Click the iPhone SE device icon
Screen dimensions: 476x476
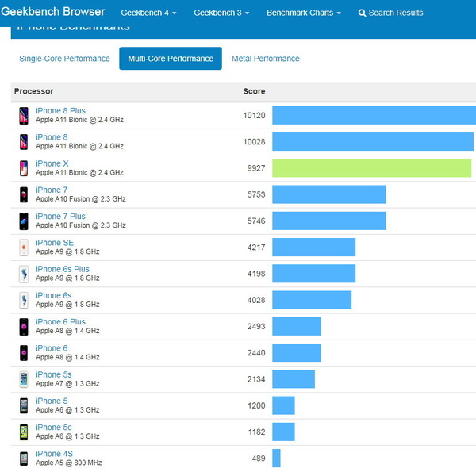(24, 248)
